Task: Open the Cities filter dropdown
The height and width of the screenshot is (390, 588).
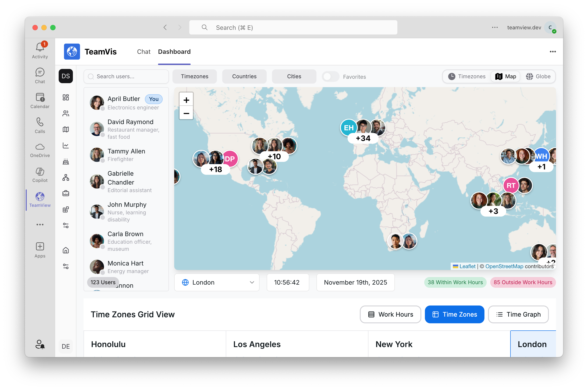Action: point(294,76)
